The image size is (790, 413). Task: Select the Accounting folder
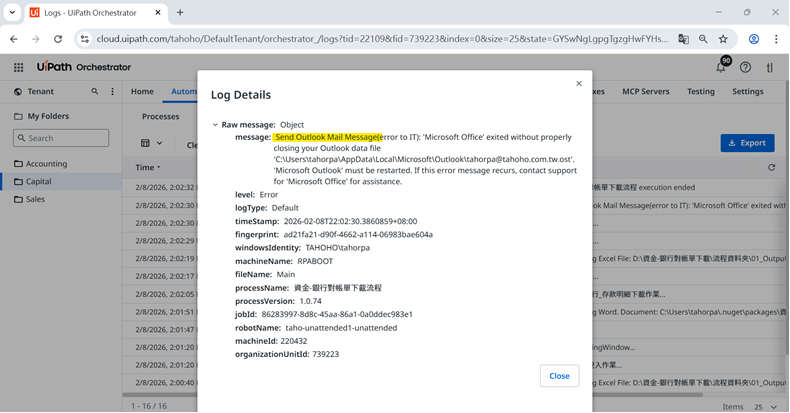click(x=46, y=164)
